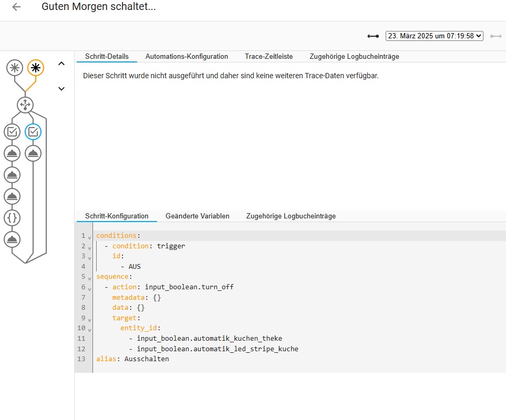The height and width of the screenshot is (420, 506).
Task: Move down using the downward chevron
Action: 61,89
